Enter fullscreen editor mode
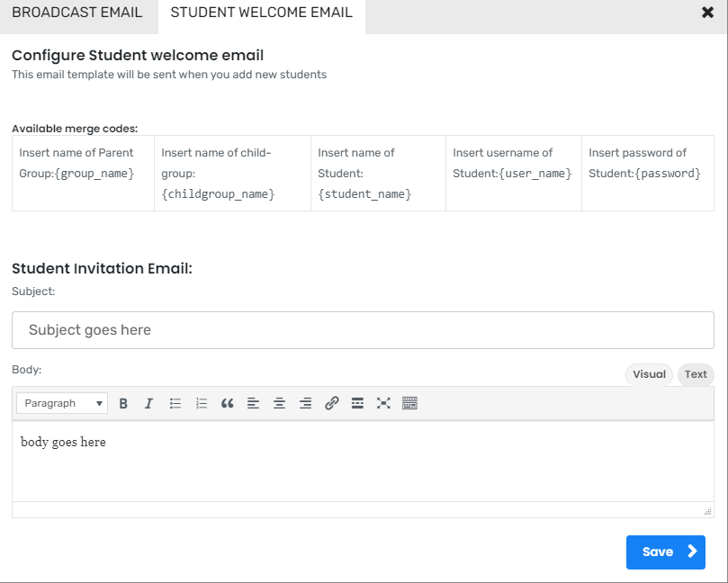The width and height of the screenshot is (728, 583). 383,403
